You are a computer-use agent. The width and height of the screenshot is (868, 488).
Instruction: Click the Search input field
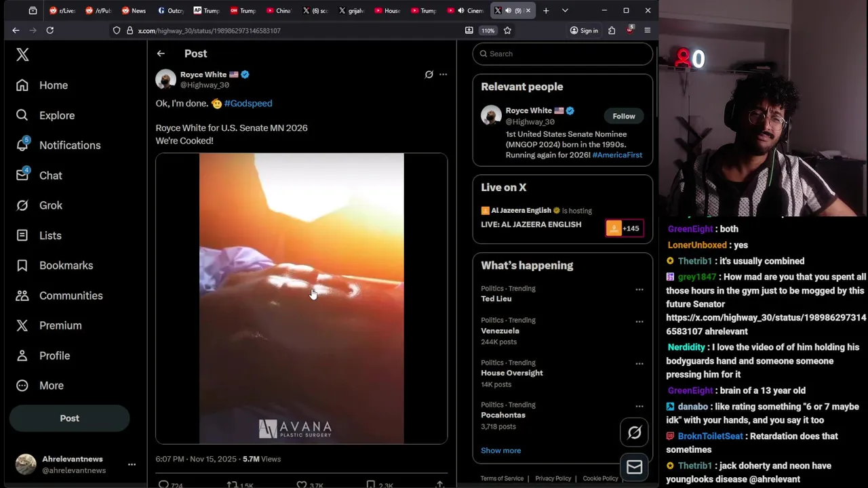[x=563, y=54]
